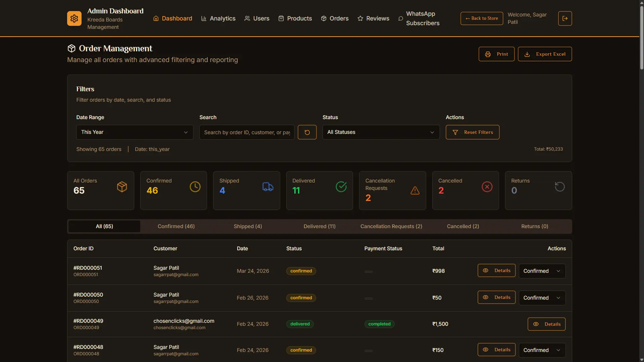Click the payment progress bar for order RD000051
The image size is (644, 362).
368,271
